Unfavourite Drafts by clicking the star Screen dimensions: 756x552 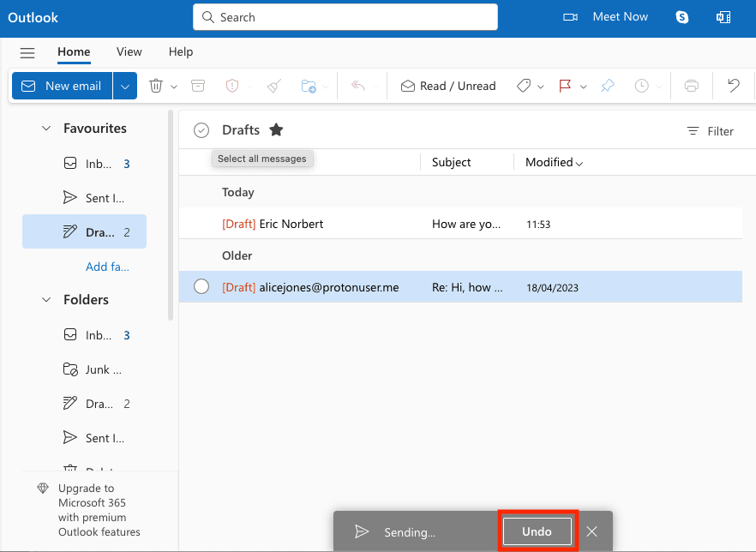tap(276, 129)
